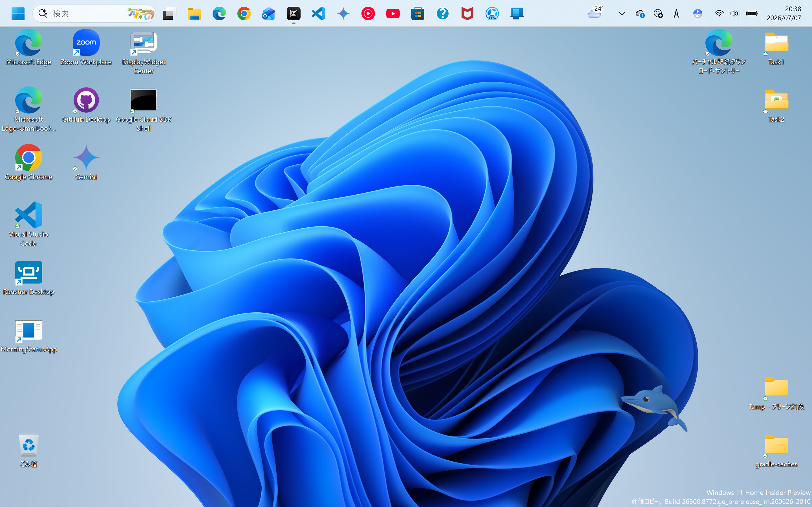
Task: Toggle the IME input mode indicator A
Action: pyautogui.click(x=676, y=14)
